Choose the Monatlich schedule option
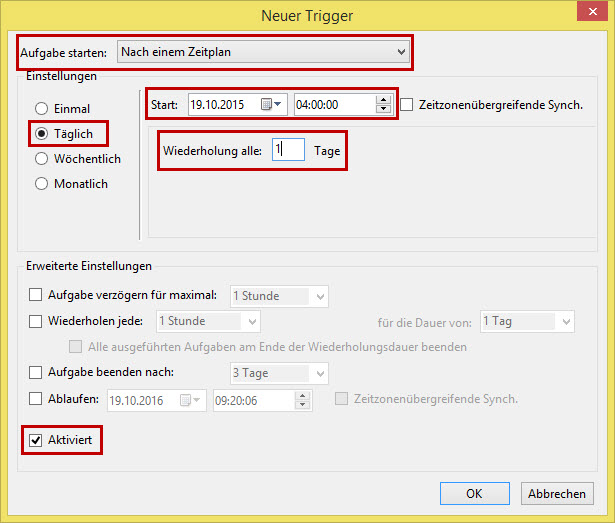The height and width of the screenshot is (523, 615). [42, 184]
